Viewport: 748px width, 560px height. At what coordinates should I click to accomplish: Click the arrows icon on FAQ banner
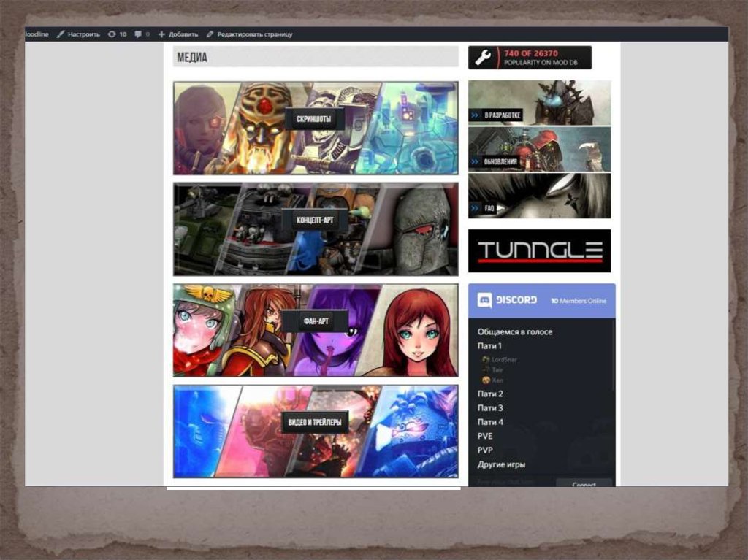tap(475, 209)
